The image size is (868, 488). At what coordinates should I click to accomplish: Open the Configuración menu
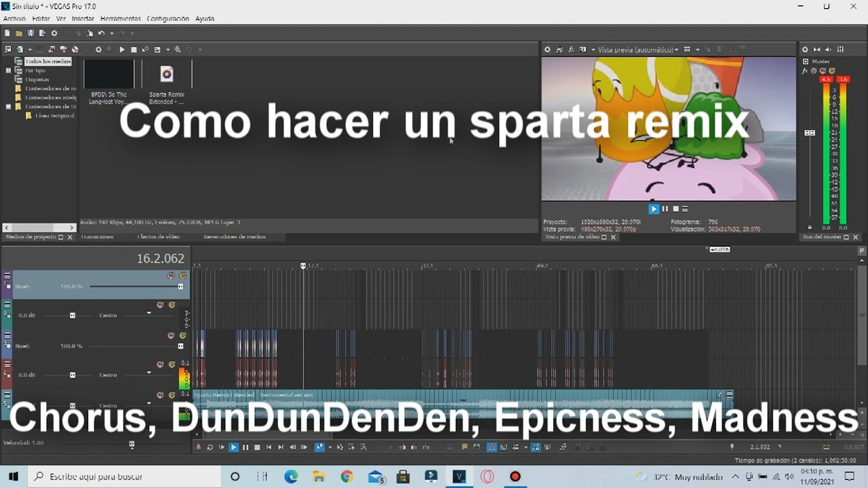[167, 19]
